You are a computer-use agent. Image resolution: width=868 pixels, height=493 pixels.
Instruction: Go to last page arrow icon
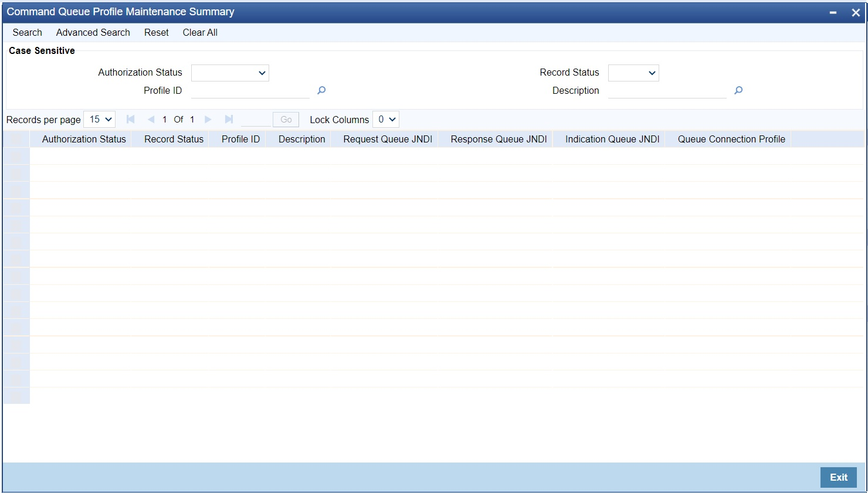click(x=229, y=120)
